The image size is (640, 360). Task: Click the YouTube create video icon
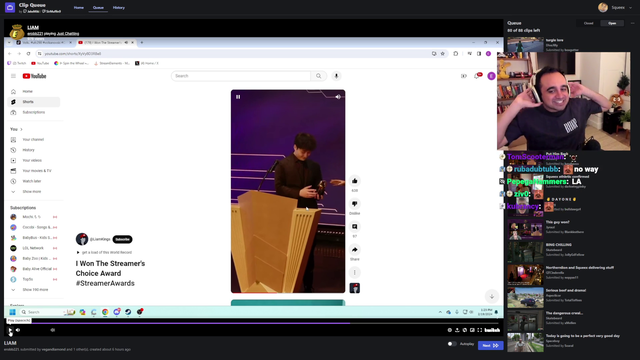pyautogui.click(x=464, y=76)
